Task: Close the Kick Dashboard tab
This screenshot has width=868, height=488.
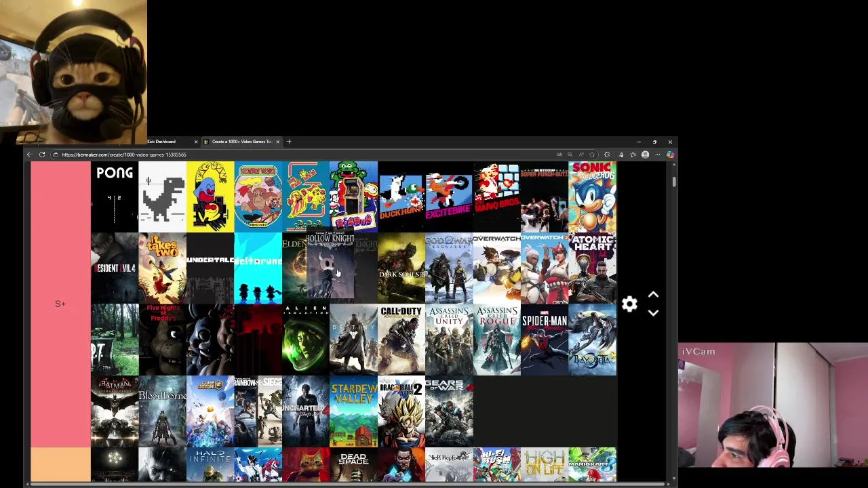Action: coord(196,142)
